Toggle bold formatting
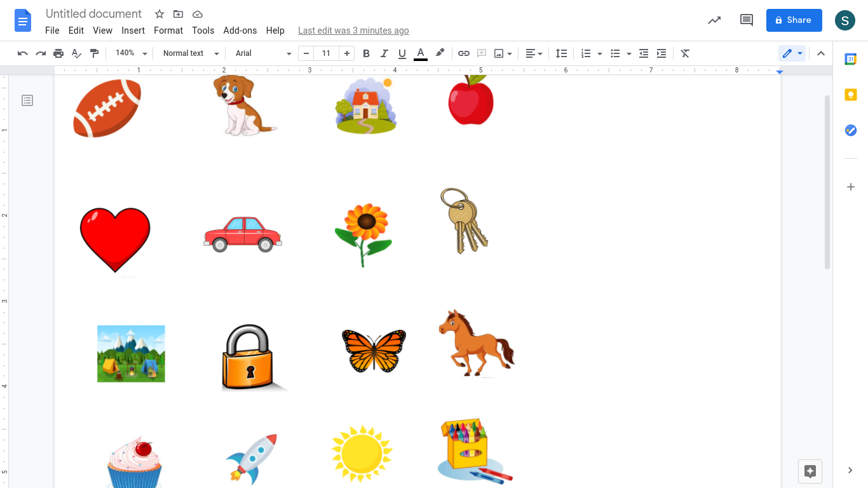 [x=366, y=53]
